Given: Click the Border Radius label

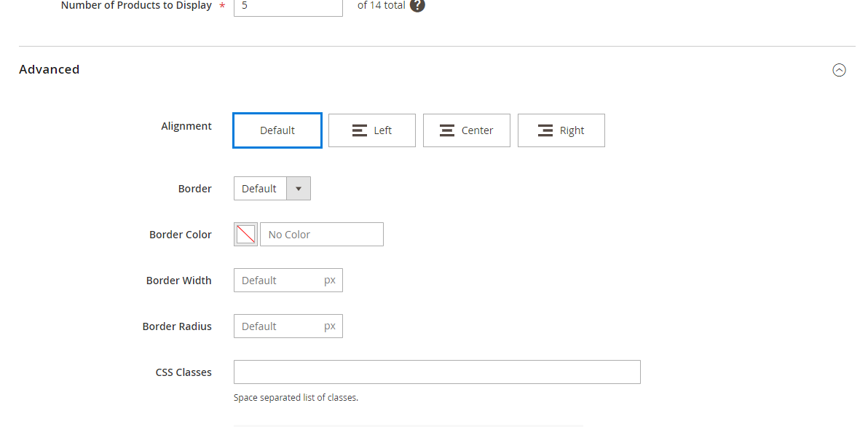Looking at the screenshot, I should tap(177, 326).
